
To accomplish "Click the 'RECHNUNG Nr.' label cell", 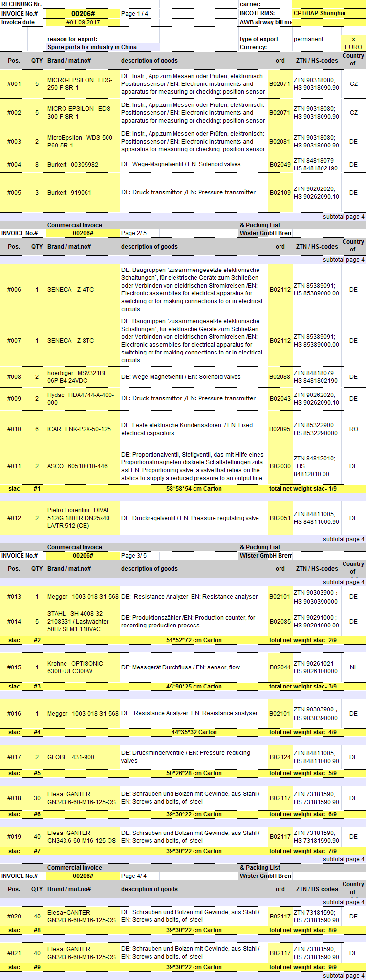I will [23, 4].
